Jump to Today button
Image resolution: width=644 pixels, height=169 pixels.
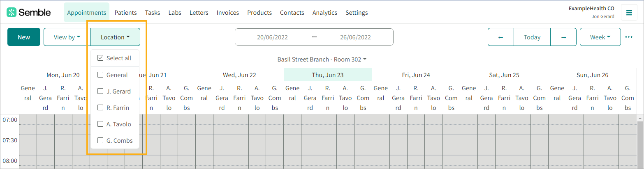click(x=532, y=37)
